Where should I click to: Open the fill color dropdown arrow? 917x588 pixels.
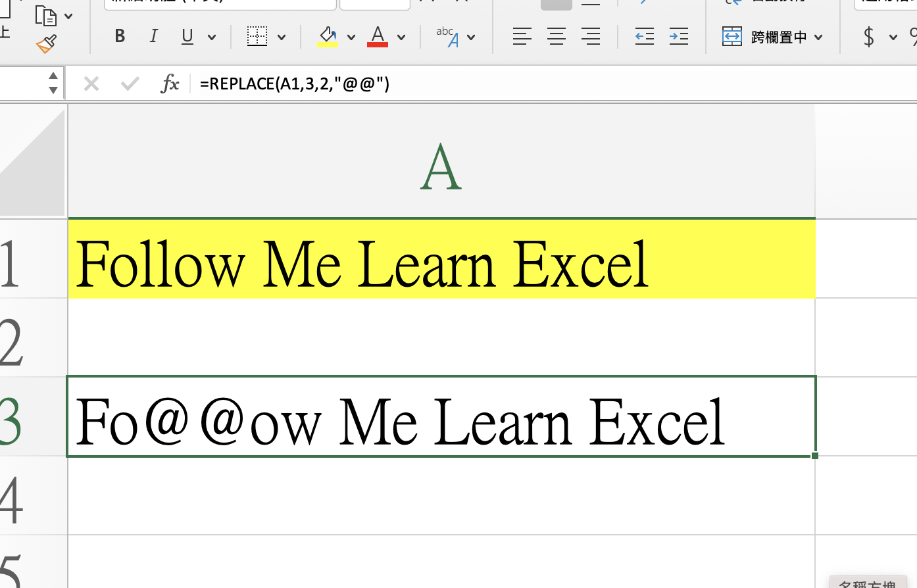pyautogui.click(x=351, y=37)
